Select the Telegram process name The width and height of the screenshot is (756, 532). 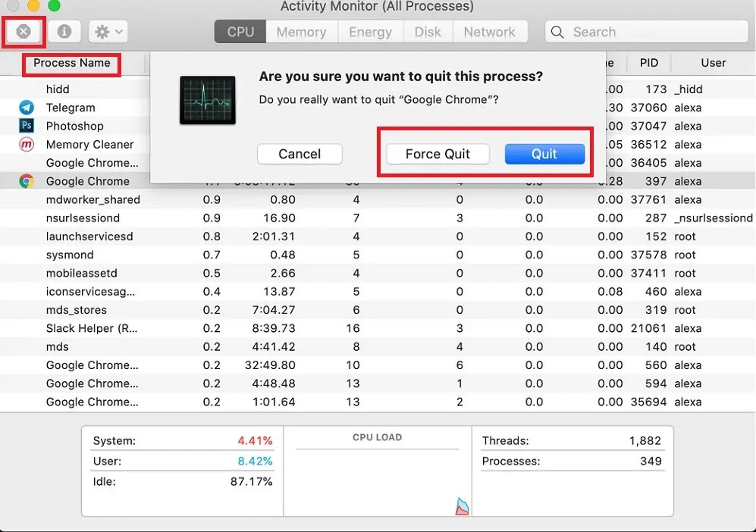tap(71, 108)
